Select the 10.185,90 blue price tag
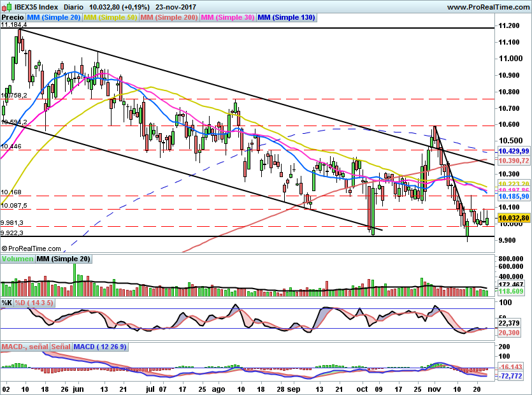 514,196
